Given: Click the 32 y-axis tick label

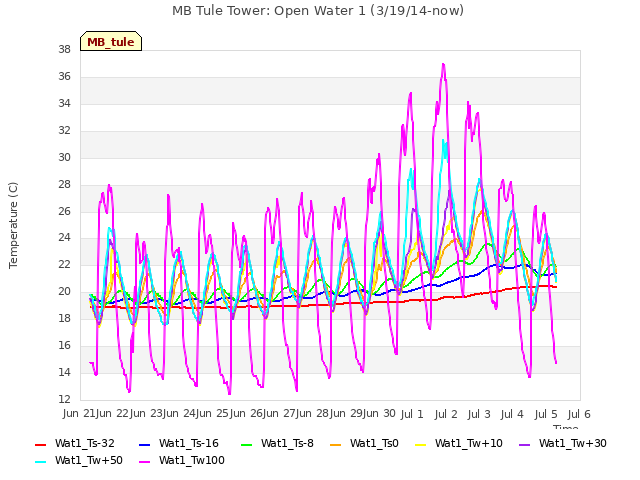Looking at the screenshot, I should [x=64, y=130].
